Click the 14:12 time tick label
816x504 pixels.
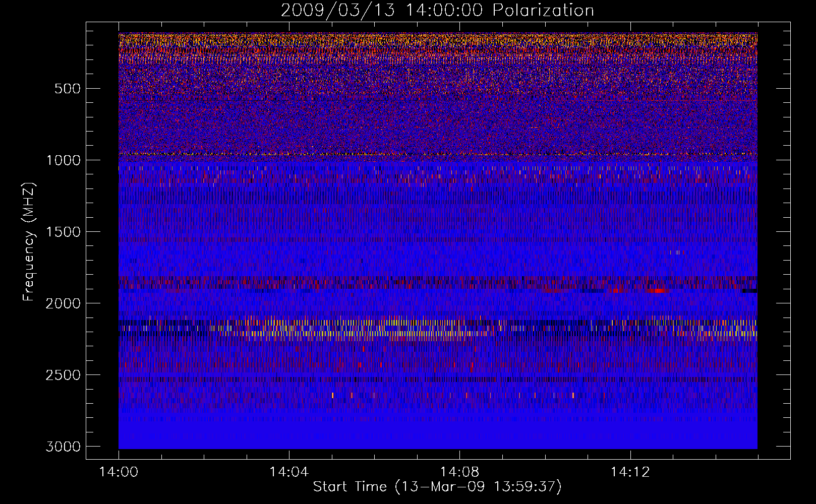[630, 472]
